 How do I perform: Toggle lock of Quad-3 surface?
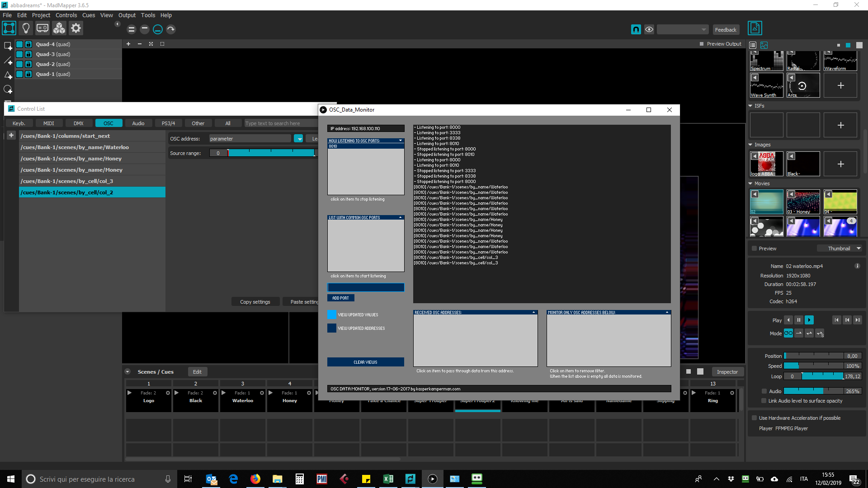click(x=28, y=54)
